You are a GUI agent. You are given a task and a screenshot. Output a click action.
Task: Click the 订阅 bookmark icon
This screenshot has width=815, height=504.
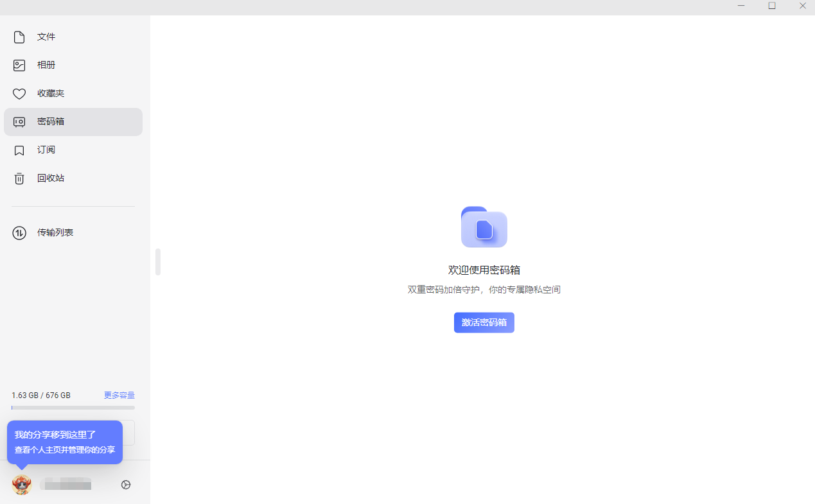pos(19,150)
